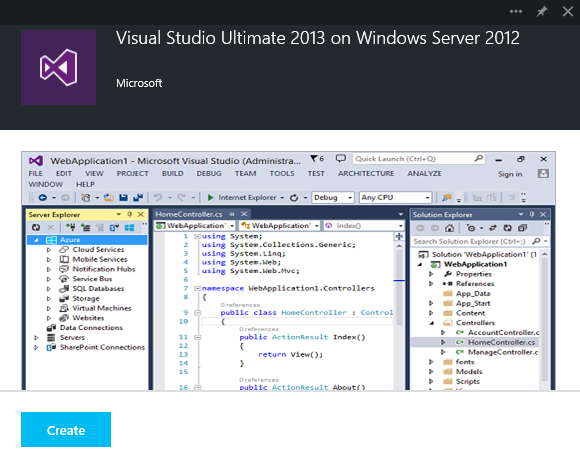Expand the SQL Databases node
This screenshot has height=454, width=580.
pyautogui.click(x=49, y=289)
